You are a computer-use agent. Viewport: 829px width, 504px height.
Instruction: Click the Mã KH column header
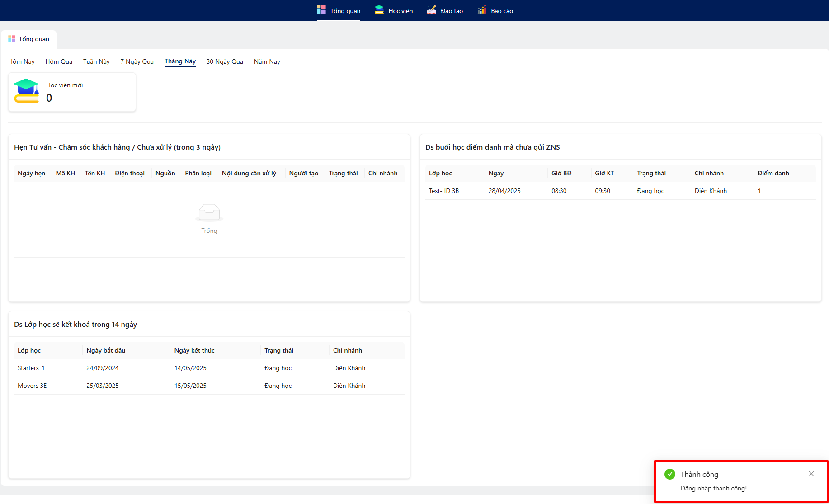click(x=66, y=173)
